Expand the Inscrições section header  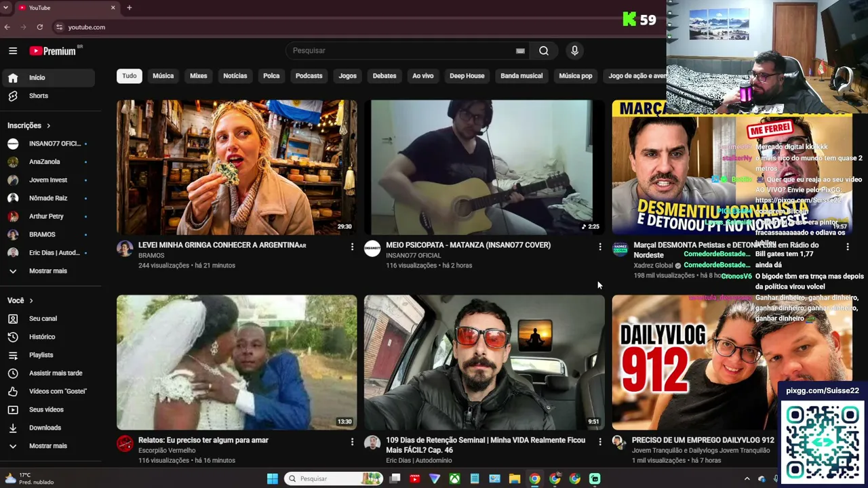click(x=29, y=125)
